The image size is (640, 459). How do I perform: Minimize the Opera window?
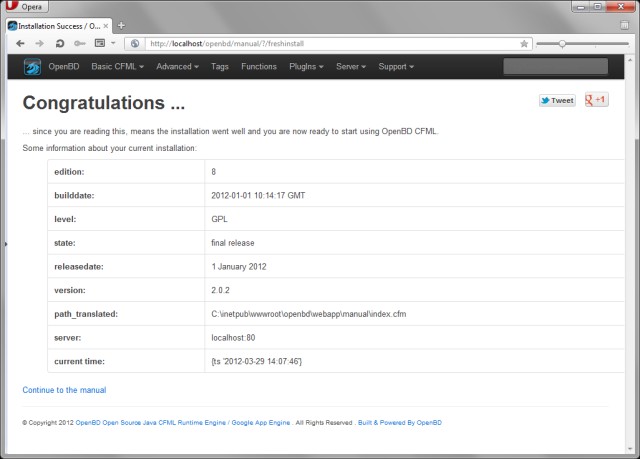[581, 6]
